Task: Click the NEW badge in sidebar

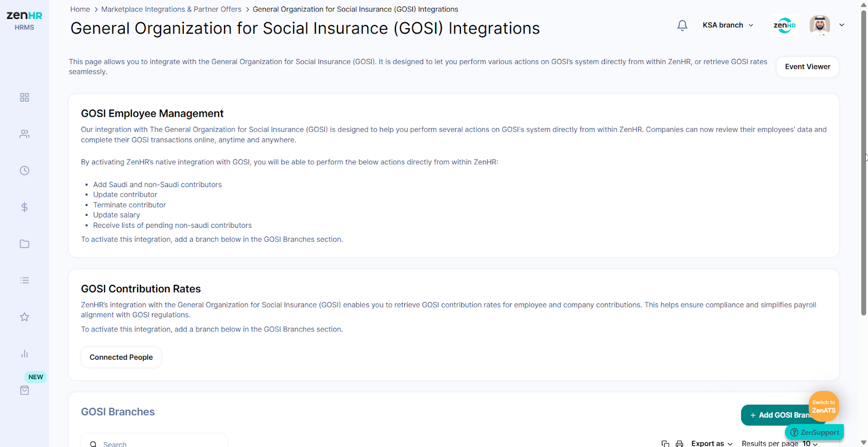Action: coord(36,377)
